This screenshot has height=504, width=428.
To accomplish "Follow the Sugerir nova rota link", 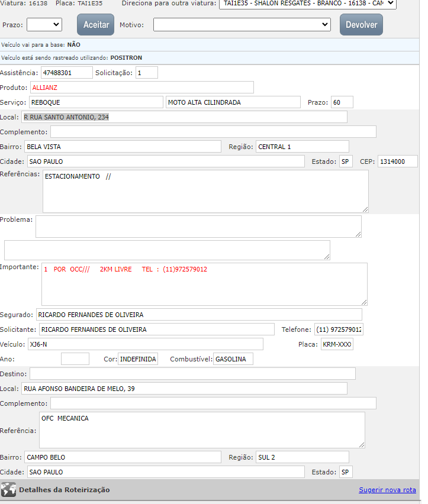I will (x=387, y=490).
